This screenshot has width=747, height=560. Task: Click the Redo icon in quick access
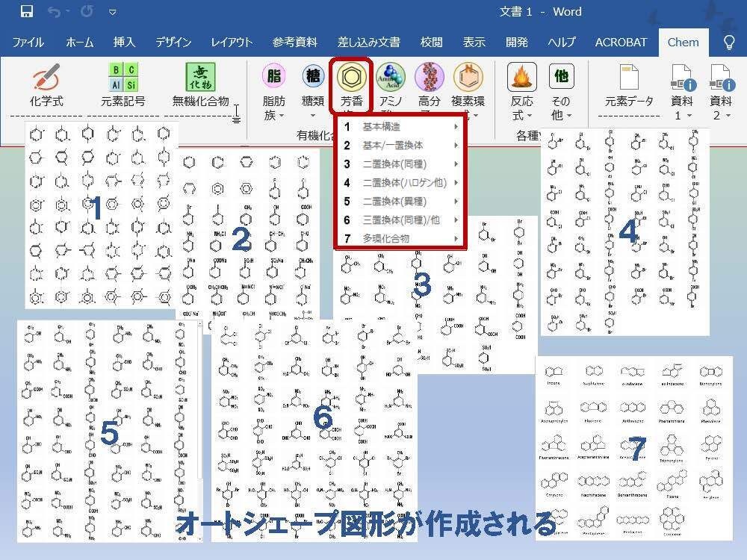coord(87,11)
